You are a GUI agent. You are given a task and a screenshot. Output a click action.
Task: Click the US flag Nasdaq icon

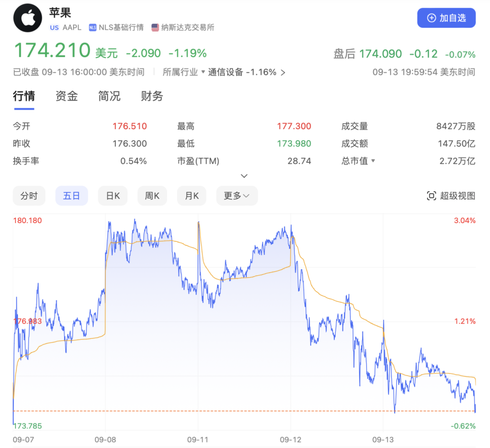[155, 28]
